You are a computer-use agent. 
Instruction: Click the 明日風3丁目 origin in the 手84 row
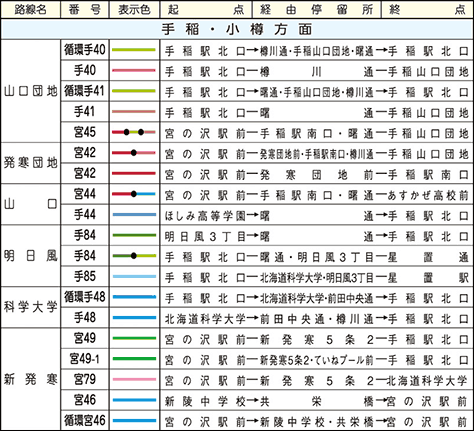(x=205, y=237)
